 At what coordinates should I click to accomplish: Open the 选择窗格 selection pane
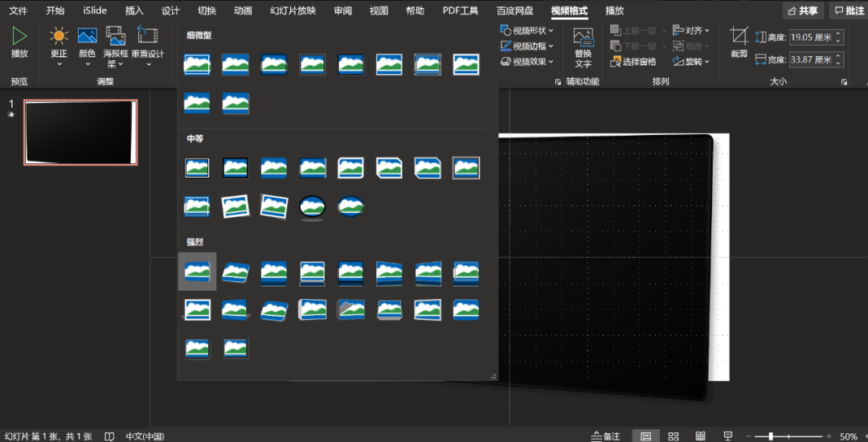pyautogui.click(x=634, y=62)
